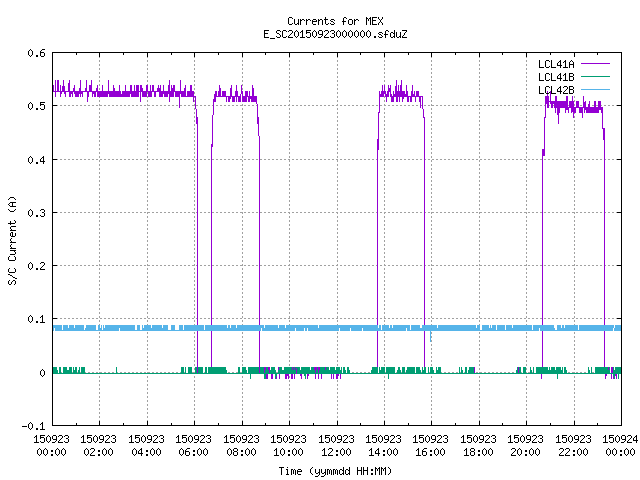Click the 0.6 y-axis tick label

pyautogui.click(x=36, y=53)
